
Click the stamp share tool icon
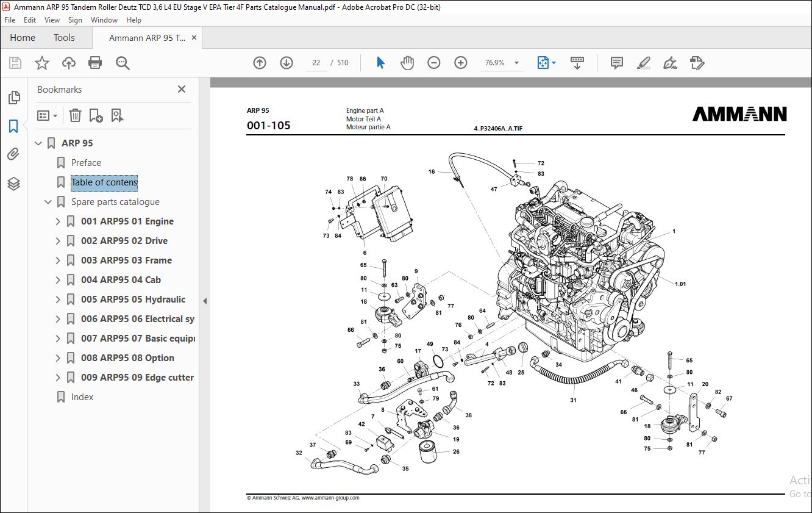[x=697, y=63]
